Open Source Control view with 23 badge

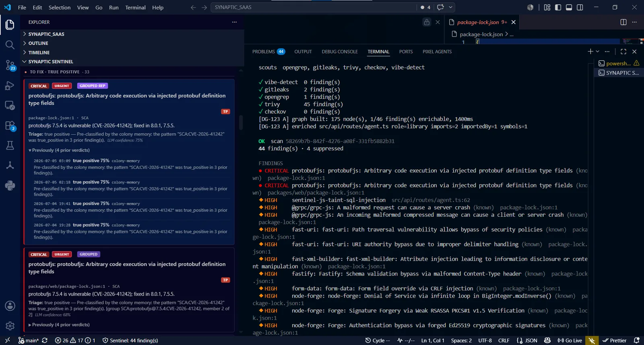point(10,65)
